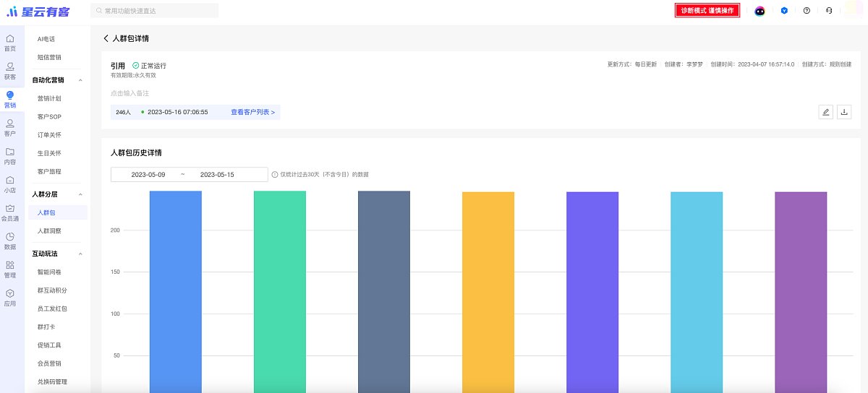Click the red 诊断模式 谨慎操作 button

[x=707, y=11]
